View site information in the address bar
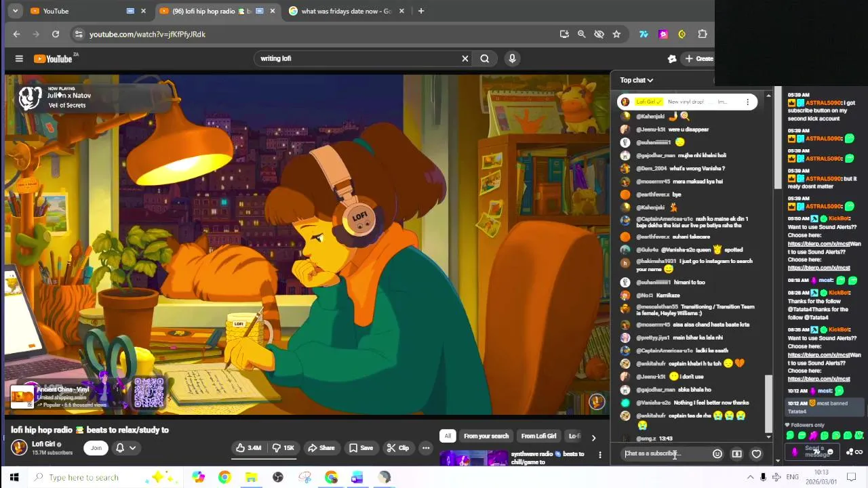The width and height of the screenshot is (868, 488). coord(79,34)
